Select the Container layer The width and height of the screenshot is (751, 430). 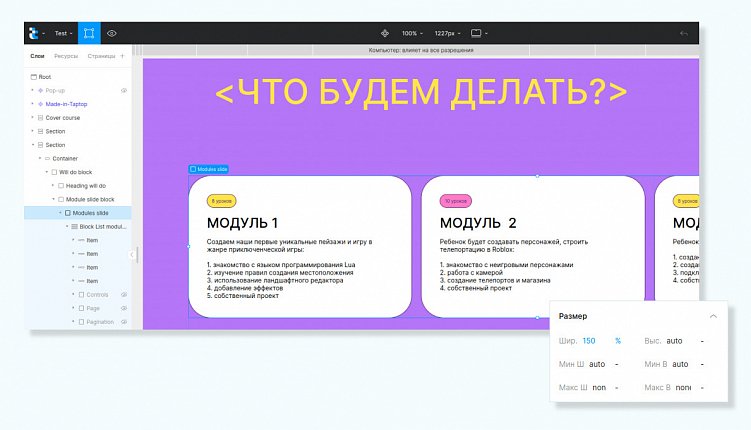coord(65,158)
